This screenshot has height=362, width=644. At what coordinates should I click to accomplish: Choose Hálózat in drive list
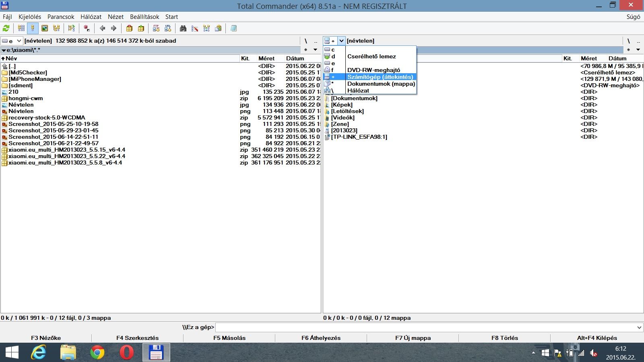370,90
